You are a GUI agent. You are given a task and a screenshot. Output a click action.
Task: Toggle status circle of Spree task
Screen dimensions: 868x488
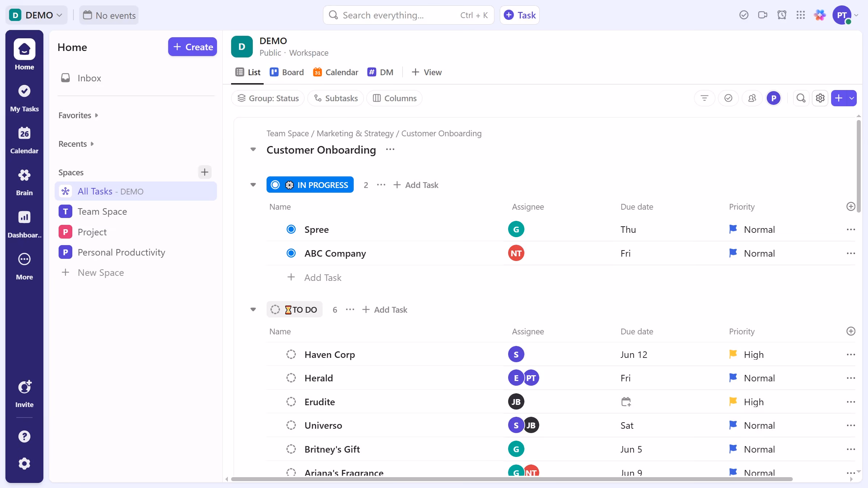291,229
